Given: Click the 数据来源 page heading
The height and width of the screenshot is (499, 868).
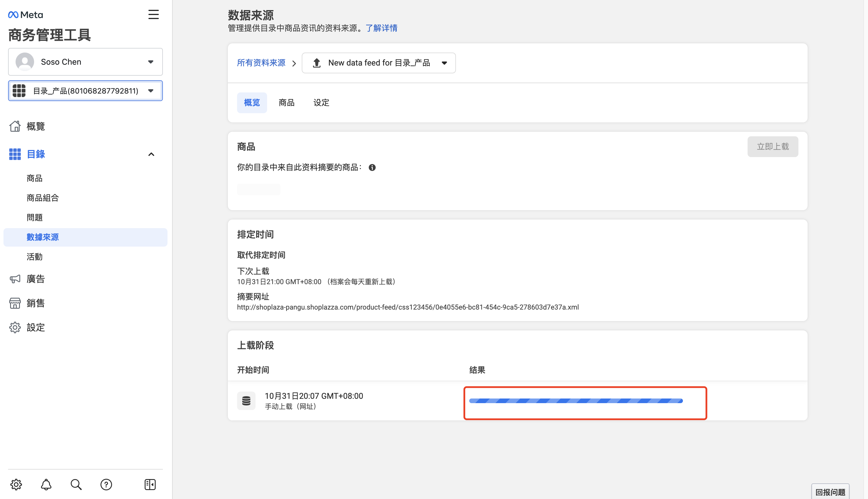Looking at the screenshot, I should click(251, 15).
